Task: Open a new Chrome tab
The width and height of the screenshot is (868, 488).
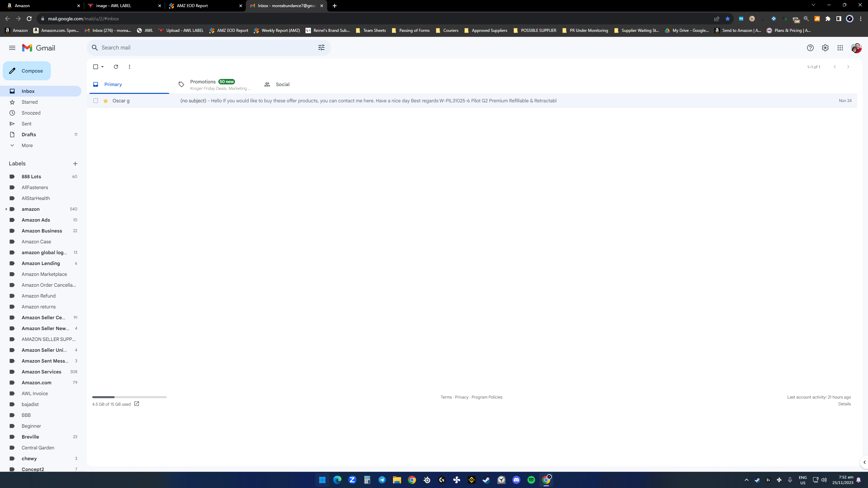Action: coord(335,6)
